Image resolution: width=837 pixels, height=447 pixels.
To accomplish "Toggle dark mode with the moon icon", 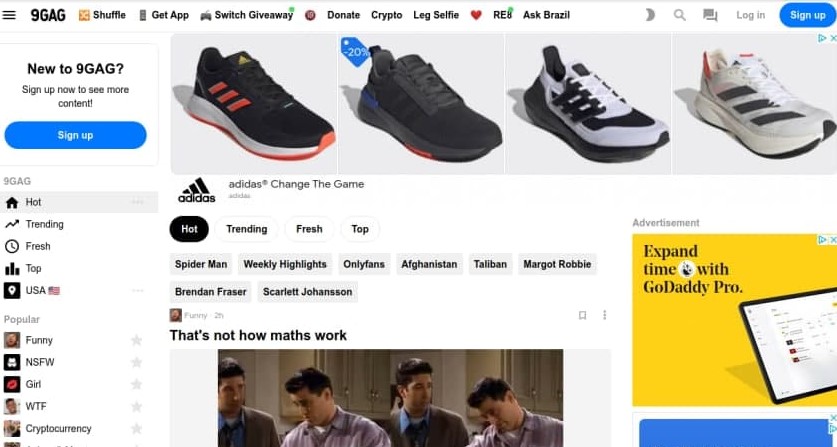I will point(650,15).
